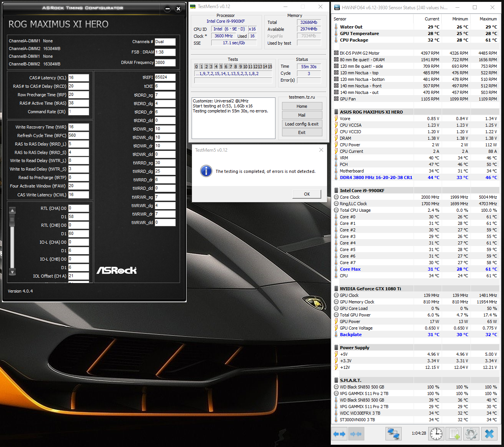Click OK in the TestMem5 completion dialog
Image resolution: width=504 pixels, height=447 pixels.
(307, 194)
